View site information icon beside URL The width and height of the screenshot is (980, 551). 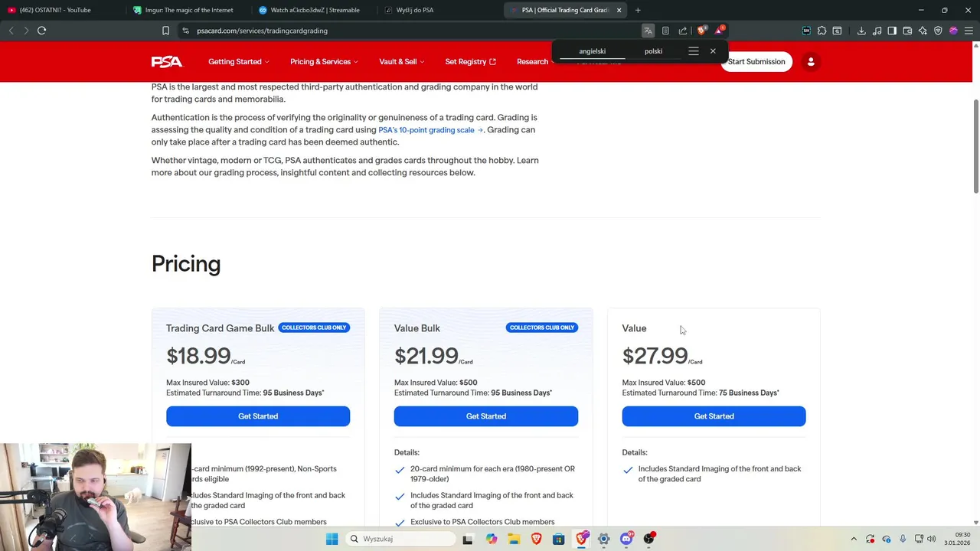pyautogui.click(x=185, y=31)
